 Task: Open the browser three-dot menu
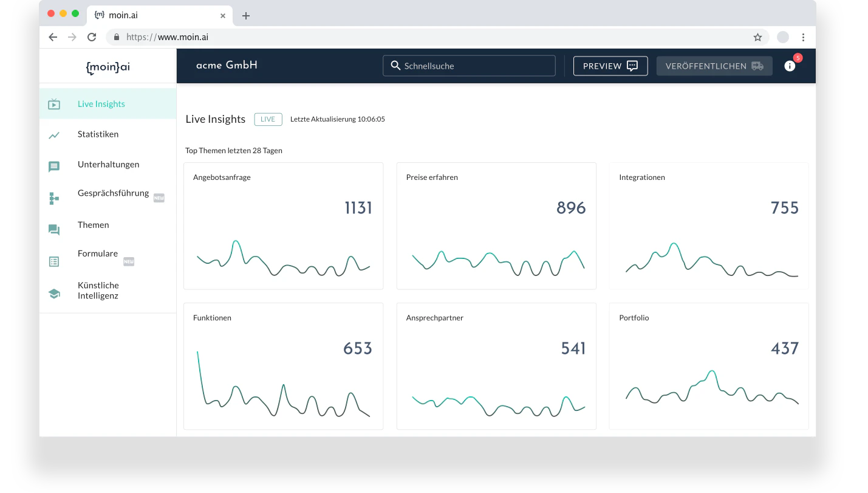click(x=804, y=37)
